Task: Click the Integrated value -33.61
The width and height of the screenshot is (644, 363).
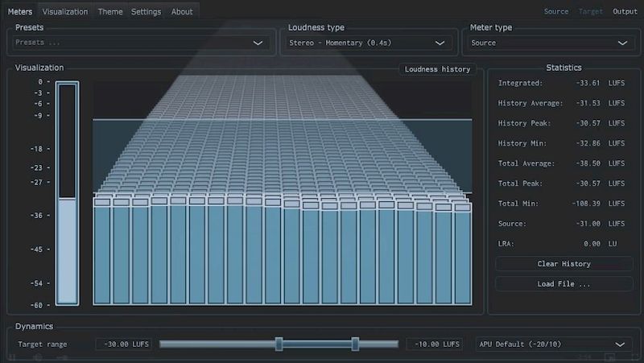Action: pyautogui.click(x=588, y=83)
